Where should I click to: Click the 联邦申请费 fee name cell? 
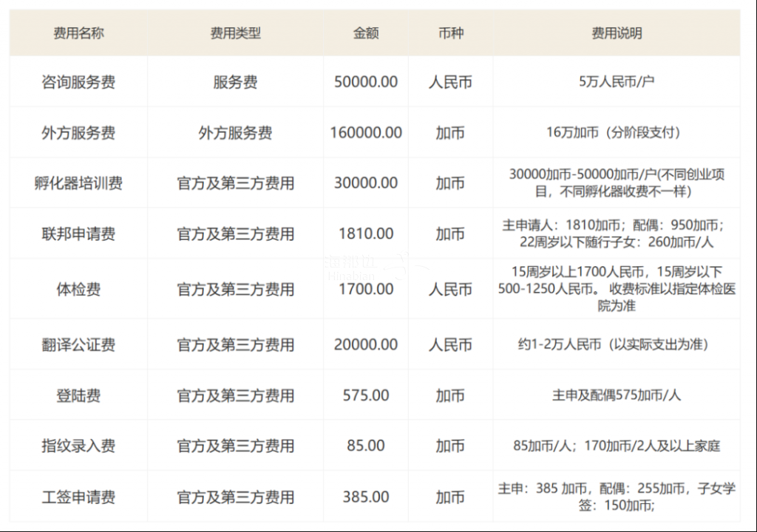78,234
